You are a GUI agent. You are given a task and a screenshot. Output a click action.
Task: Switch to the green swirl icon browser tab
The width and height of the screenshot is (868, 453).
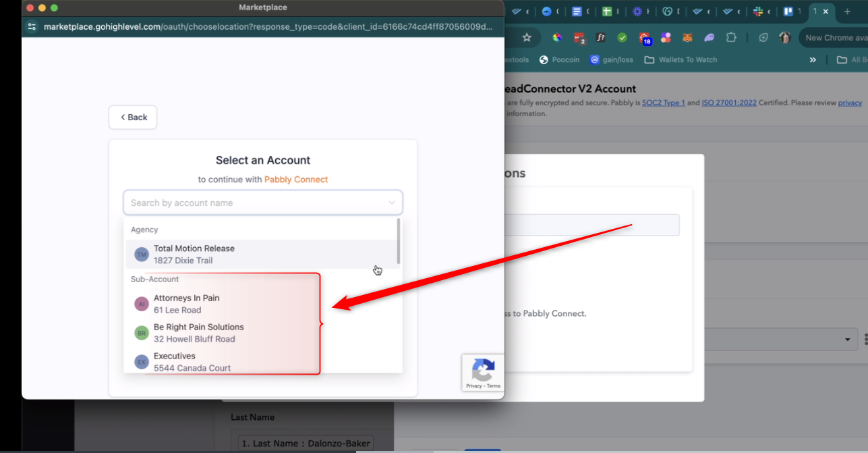(x=672, y=11)
